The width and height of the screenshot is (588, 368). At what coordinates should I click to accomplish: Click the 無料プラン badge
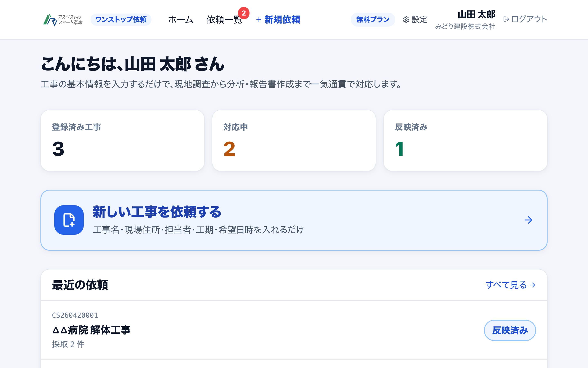[x=373, y=19]
